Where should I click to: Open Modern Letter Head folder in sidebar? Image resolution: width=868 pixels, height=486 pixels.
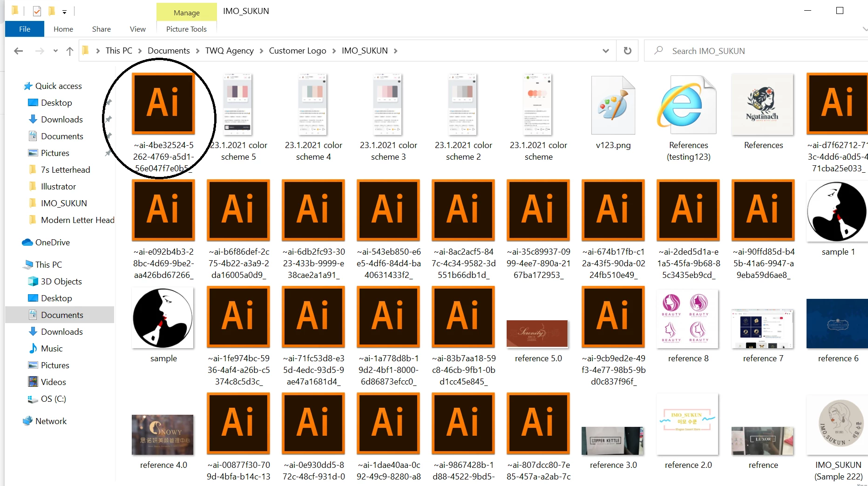[77, 220]
